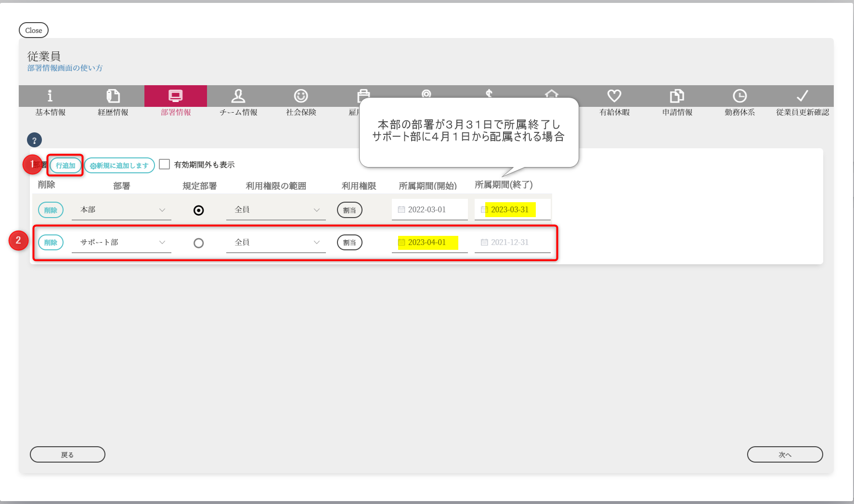Click the 行追加 button
Image resolution: width=854 pixels, height=504 pixels.
[65, 166]
